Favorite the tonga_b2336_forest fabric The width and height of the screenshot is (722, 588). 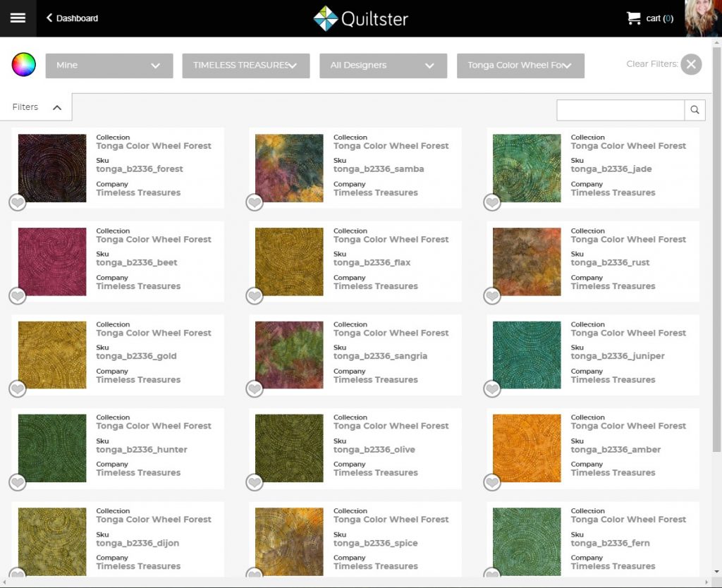coord(18,202)
